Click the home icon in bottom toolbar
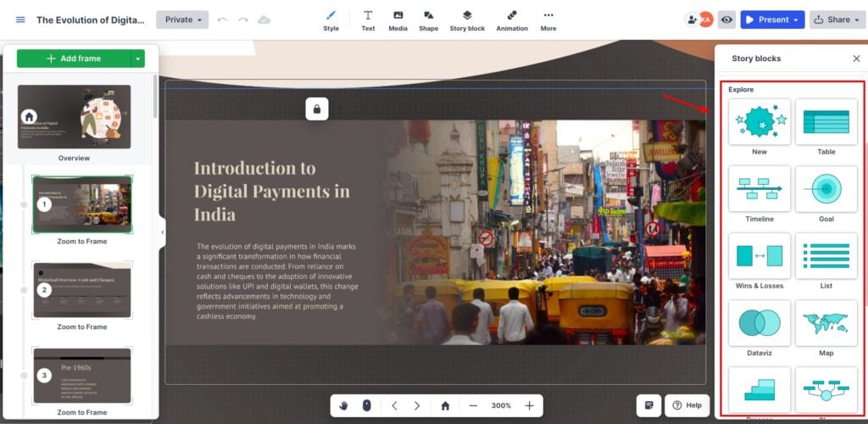This screenshot has height=424, width=868. coord(445,405)
